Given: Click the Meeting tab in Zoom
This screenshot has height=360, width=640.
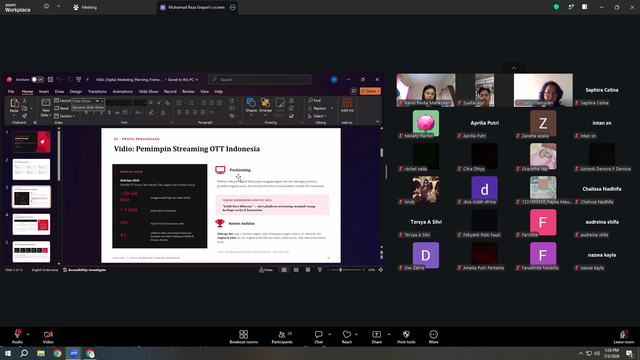Looking at the screenshot, I should 85,7.
